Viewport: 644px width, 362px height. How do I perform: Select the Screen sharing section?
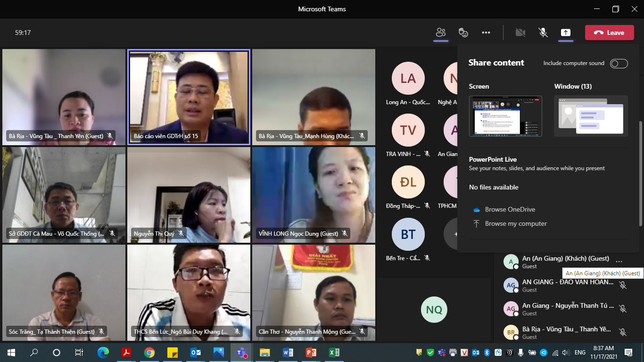pyautogui.click(x=479, y=86)
